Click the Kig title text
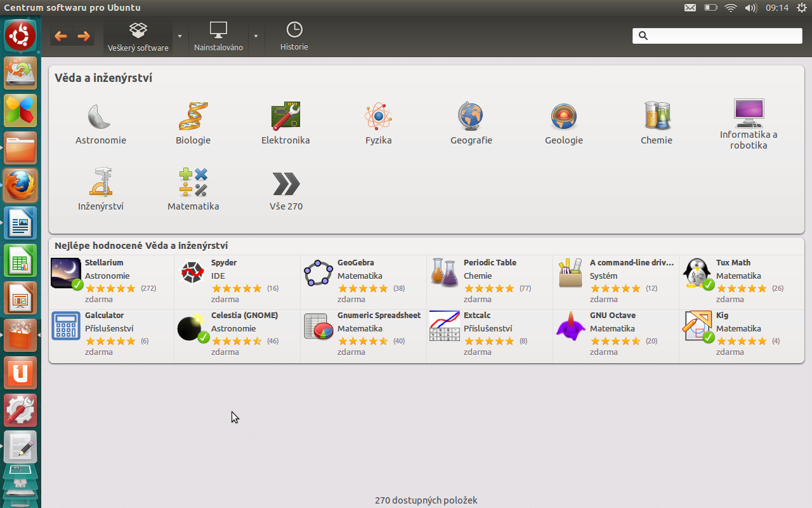This screenshot has width=812, height=508. pos(722,315)
